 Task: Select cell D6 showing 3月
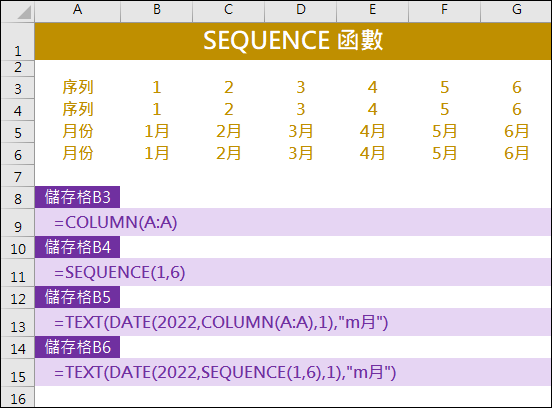[300, 153]
